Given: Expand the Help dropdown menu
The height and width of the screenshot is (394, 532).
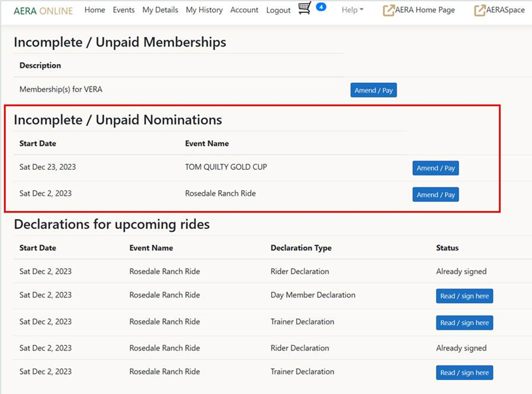Looking at the screenshot, I should point(352,10).
